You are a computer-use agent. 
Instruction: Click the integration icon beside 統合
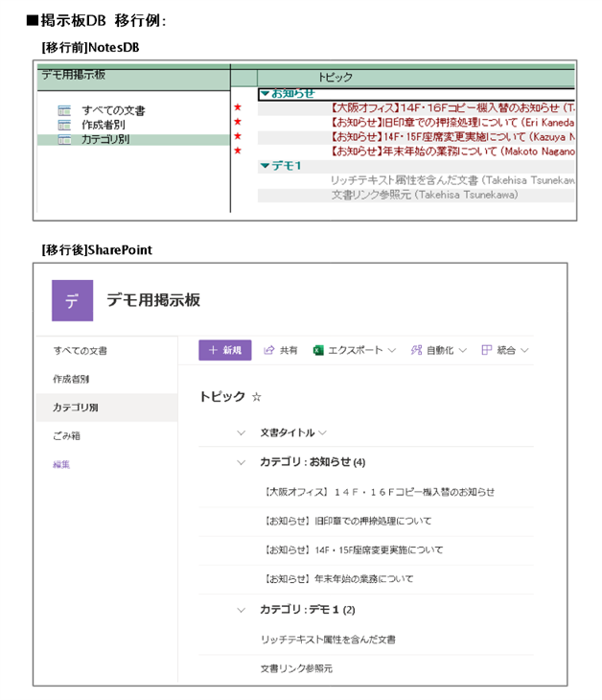[x=486, y=350]
